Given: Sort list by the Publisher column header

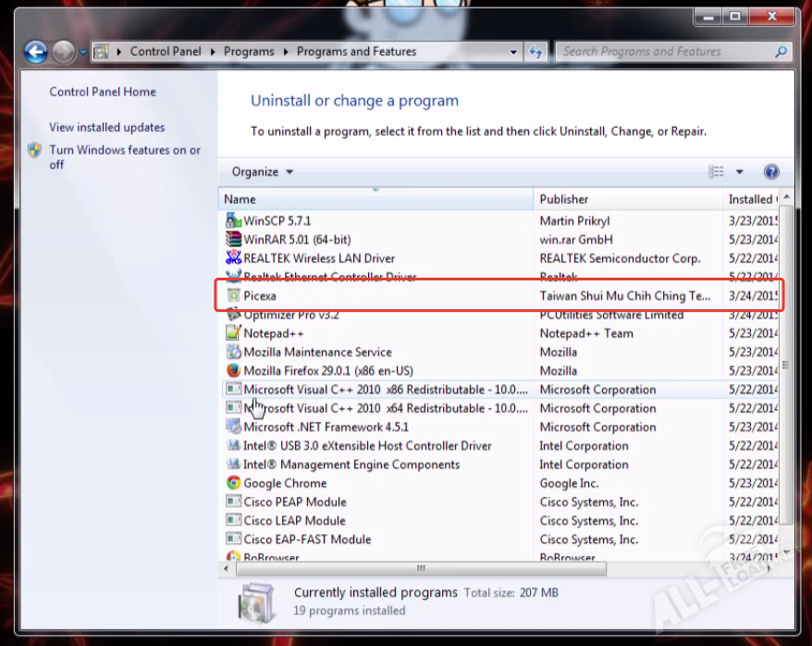Looking at the screenshot, I should [x=564, y=199].
